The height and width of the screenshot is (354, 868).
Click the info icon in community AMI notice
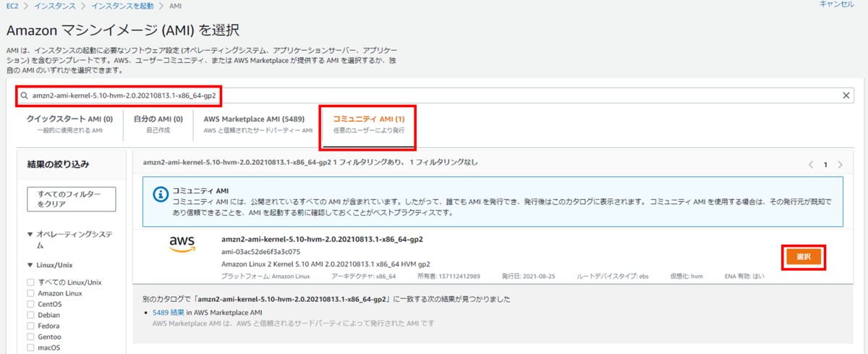tap(162, 195)
